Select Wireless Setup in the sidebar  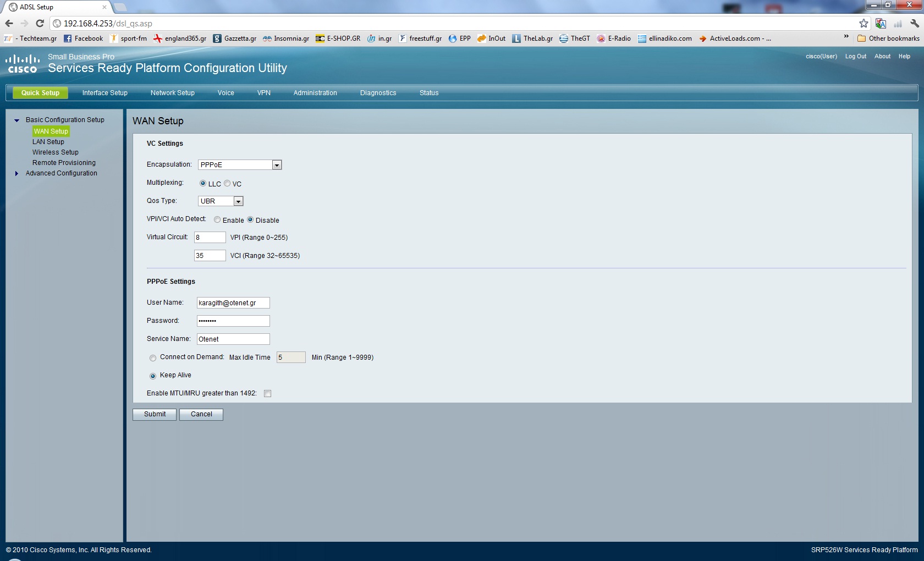(x=56, y=152)
